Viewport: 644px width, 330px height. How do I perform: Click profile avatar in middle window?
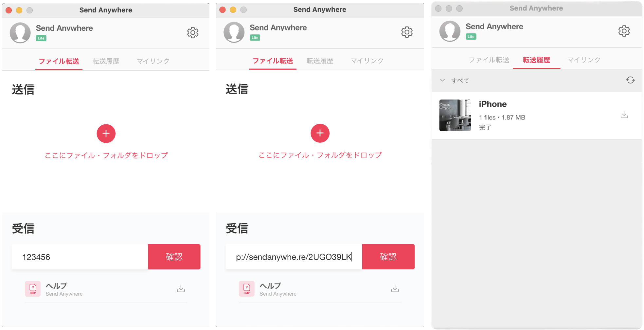(234, 32)
